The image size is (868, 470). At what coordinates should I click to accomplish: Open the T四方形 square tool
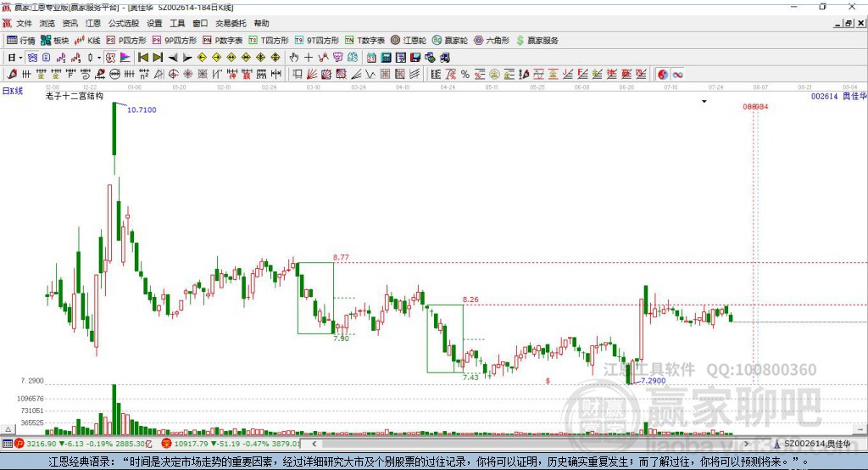click(x=269, y=41)
